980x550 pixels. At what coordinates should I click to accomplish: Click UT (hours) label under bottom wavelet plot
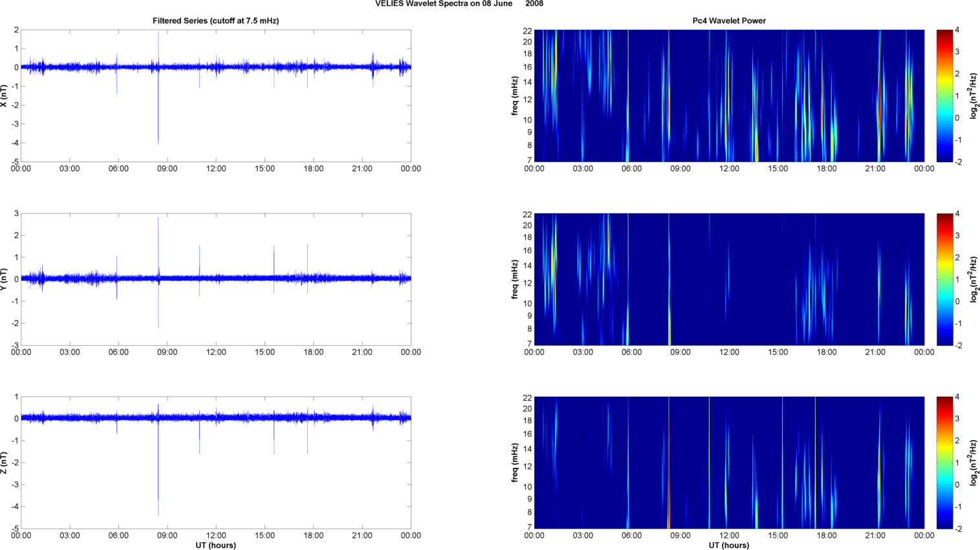tap(728, 545)
